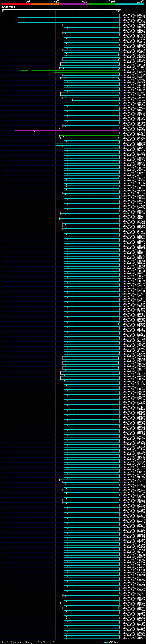Select the UniRef100_A1KY10 entry
The image size is (146, 644).
[x=134, y=191]
